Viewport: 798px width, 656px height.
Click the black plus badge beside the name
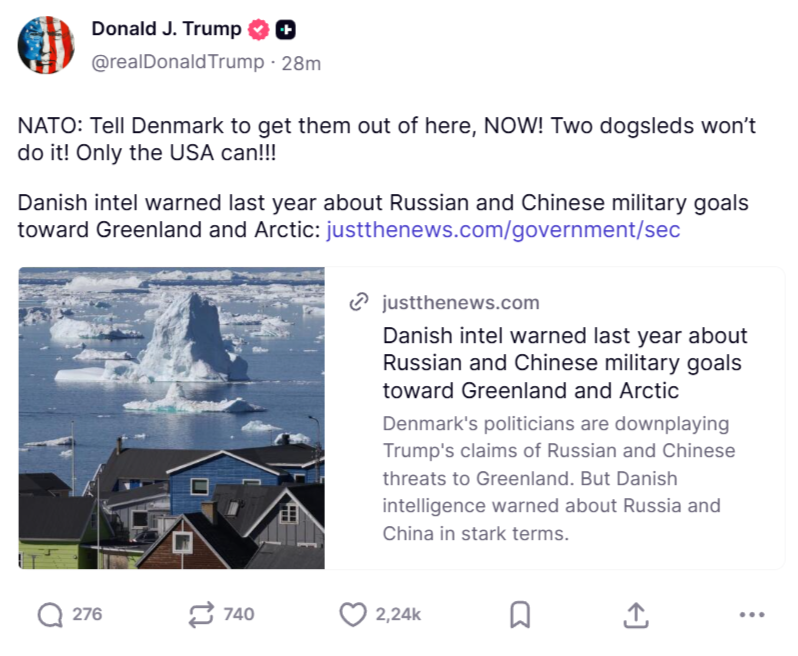click(x=285, y=30)
